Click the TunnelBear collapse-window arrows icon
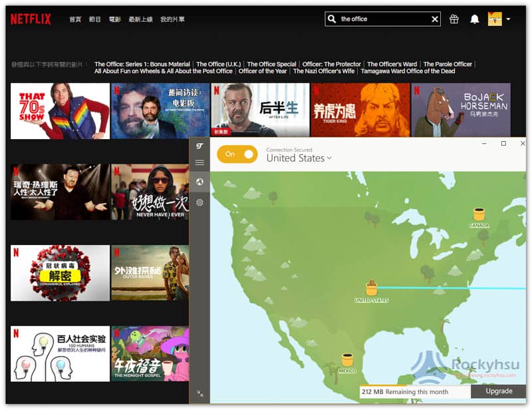Viewport: 532px width, 410px height. [x=200, y=394]
